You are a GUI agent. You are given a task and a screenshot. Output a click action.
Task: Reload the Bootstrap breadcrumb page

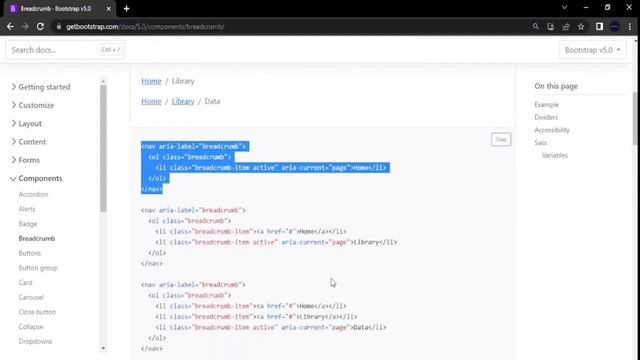pyautogui.click(x=40, y=27)
